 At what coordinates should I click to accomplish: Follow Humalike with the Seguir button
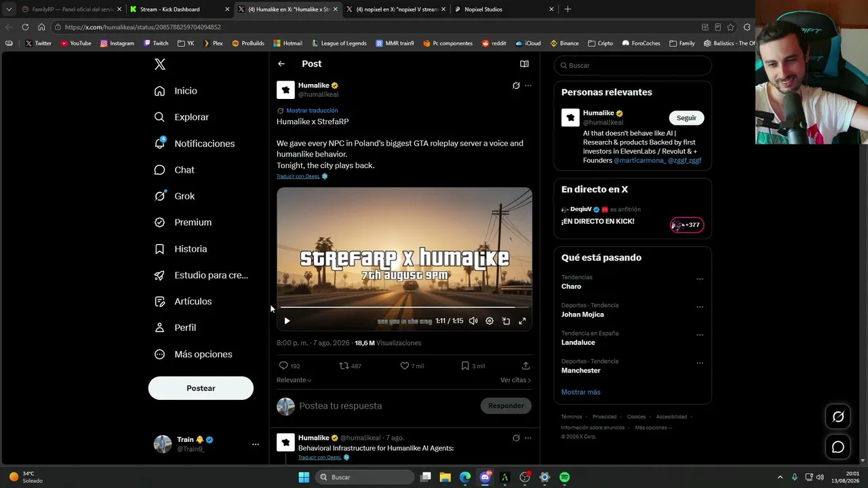click(x=686, y=118)
